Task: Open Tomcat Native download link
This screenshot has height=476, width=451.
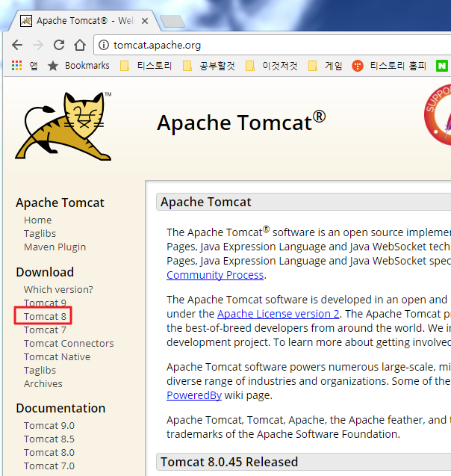Action: point(57,356)
